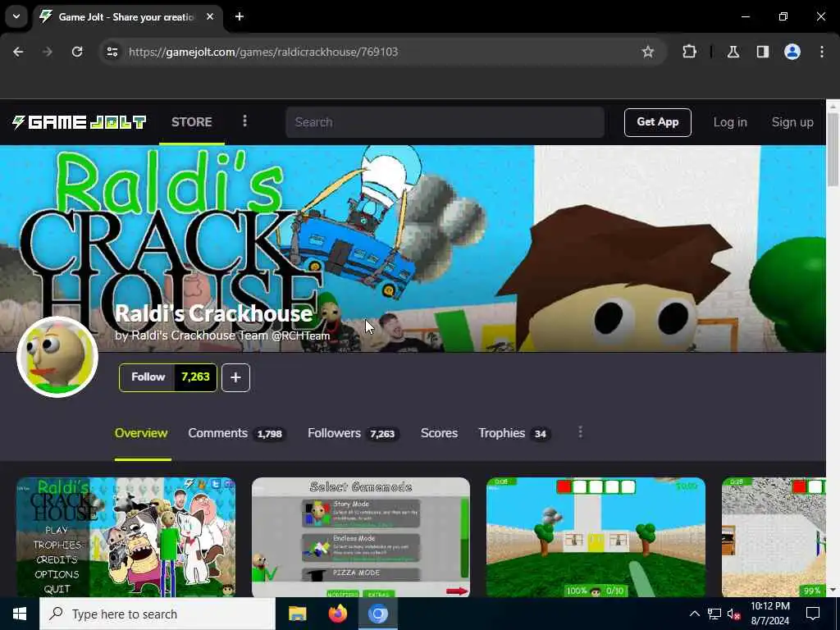This screenshot has height=630, width=840.
Task: Select the Game Jolt browser tab
Action: click(127, 17)
